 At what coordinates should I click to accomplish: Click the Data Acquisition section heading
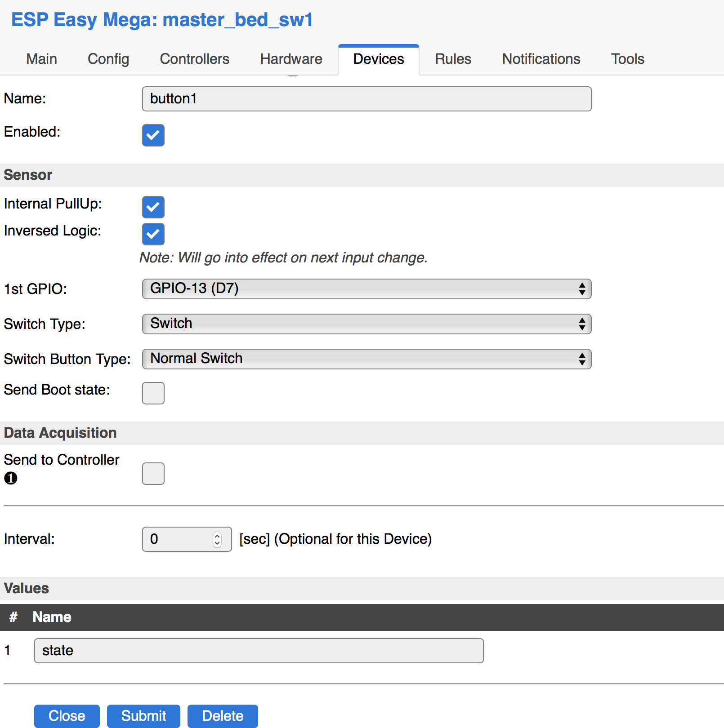coord(60,433)
